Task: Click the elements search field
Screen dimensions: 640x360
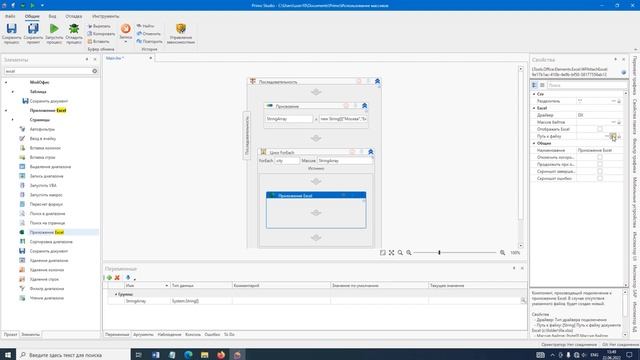Action: click(x=47, y=71)
